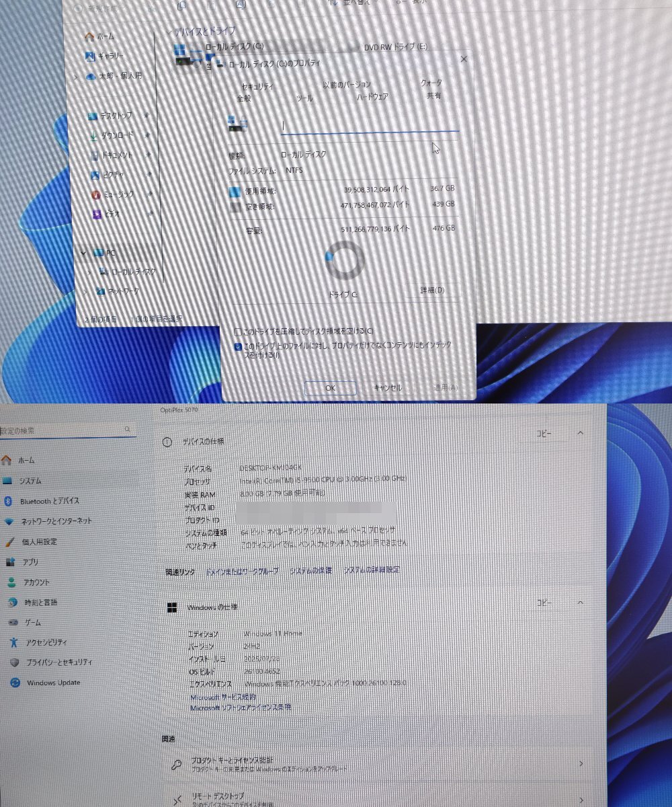Expand 太郎 - 個人用 tree node
The width and height of the screenshot is (672, 807).
click(77, 77)
